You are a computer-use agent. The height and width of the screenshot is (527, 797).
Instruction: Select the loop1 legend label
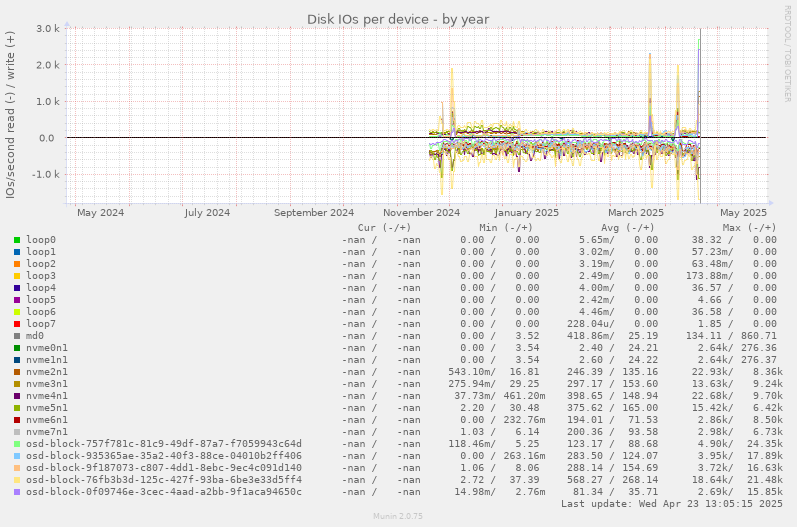41,252
